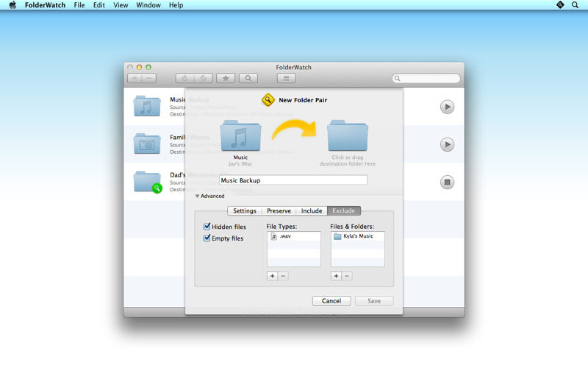The image size is (588, 368).
Task: Remove an excluded folder with the minus button
Action: (347, 276)
